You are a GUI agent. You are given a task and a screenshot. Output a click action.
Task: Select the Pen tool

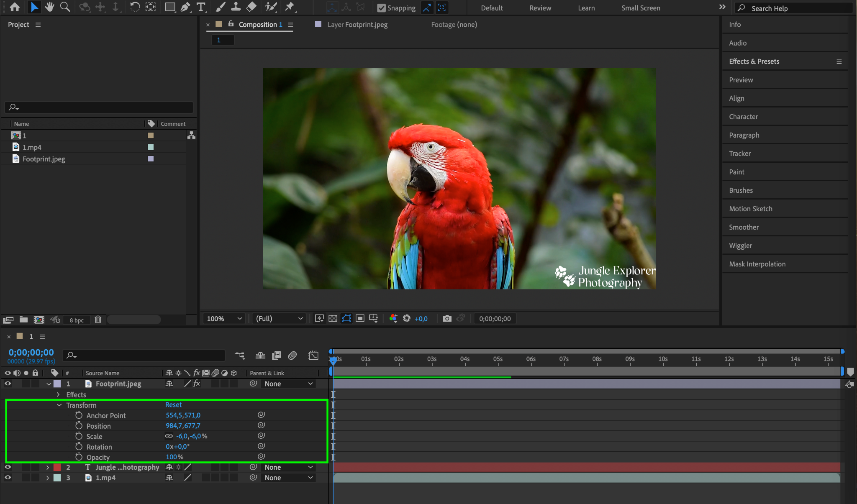[x=185, y=7]
